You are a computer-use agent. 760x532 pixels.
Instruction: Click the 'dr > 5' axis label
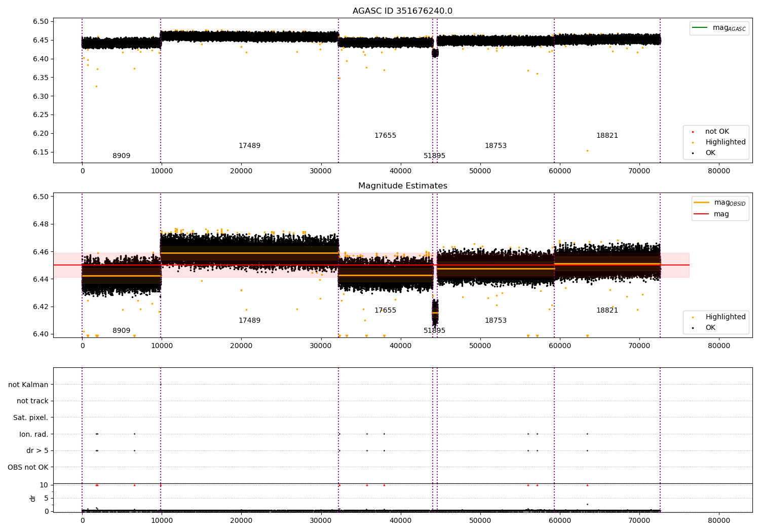37,451
